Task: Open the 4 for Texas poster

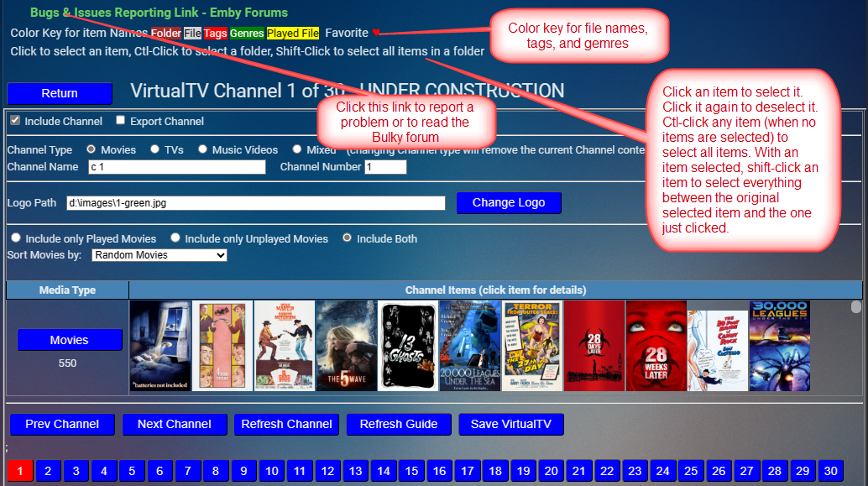Action: click(x=222, y=346)
